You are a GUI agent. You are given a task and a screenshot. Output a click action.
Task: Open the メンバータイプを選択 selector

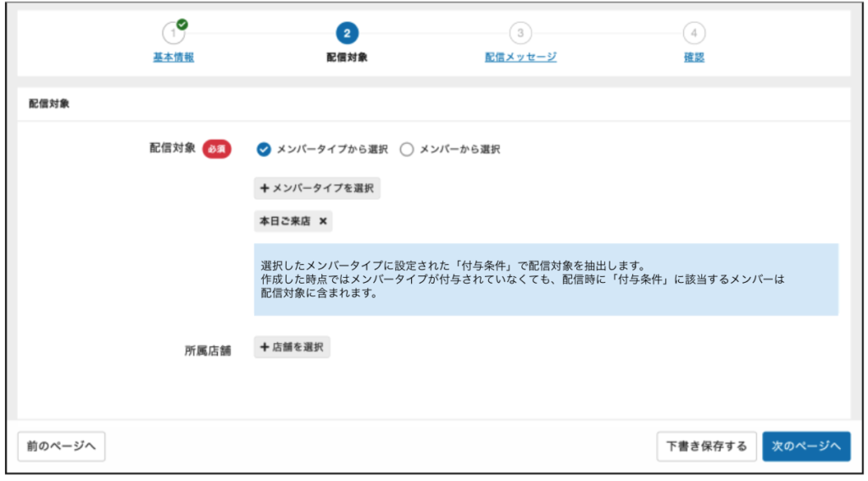point(317,188)
